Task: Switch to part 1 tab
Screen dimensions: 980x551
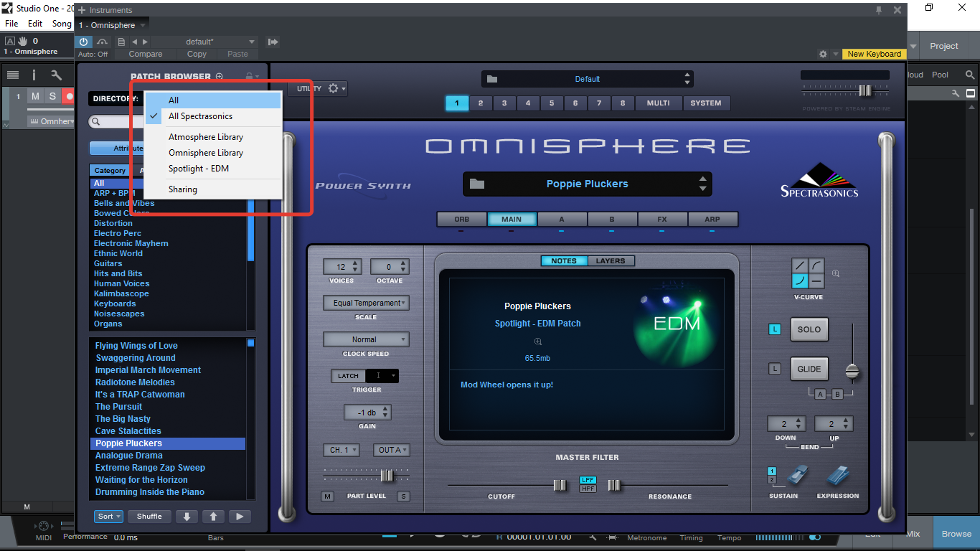Action: tap(457, 103)
